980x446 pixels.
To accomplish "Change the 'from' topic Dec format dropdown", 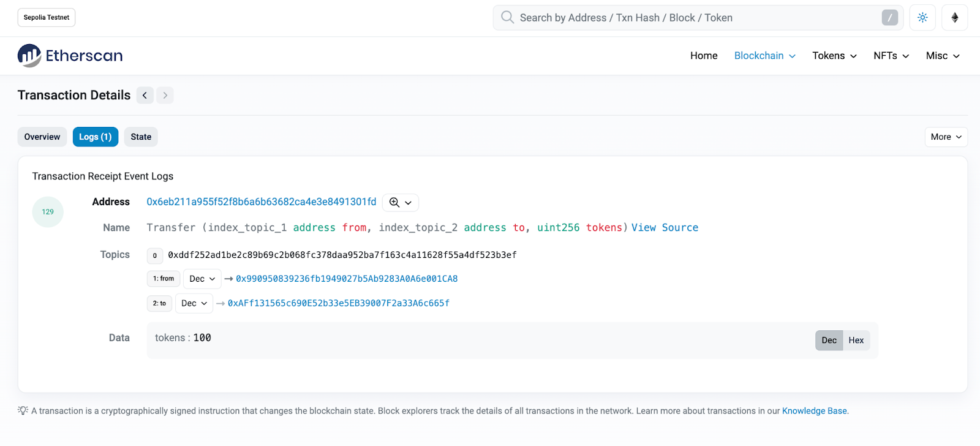I will 202,279.
